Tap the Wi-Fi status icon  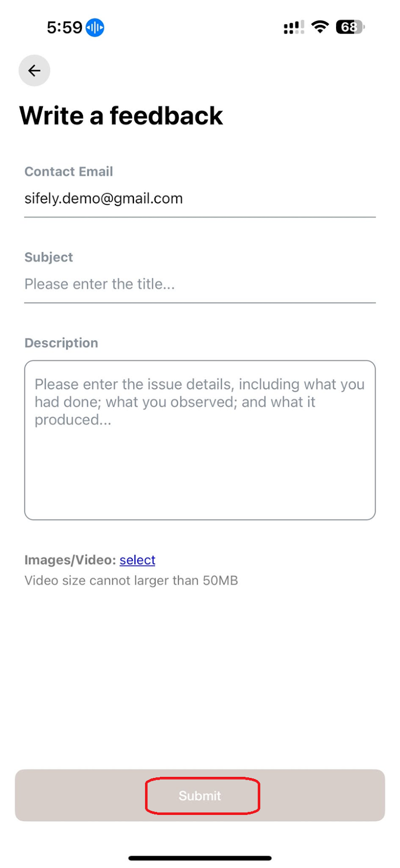pos(320,27)
